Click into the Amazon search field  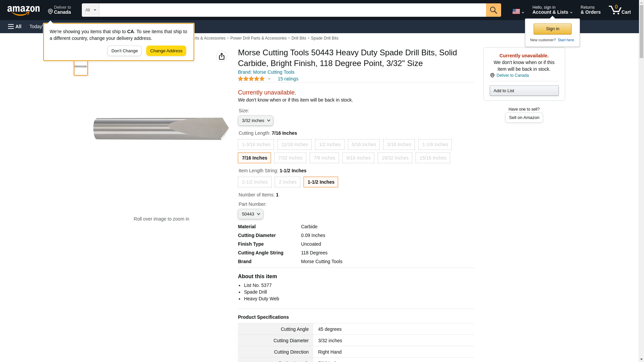pos(292,10)
